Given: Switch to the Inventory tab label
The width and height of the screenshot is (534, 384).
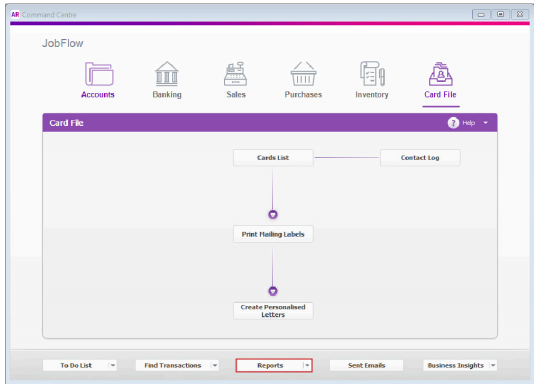Looking at the screenshot, I should tap(372, 95).
